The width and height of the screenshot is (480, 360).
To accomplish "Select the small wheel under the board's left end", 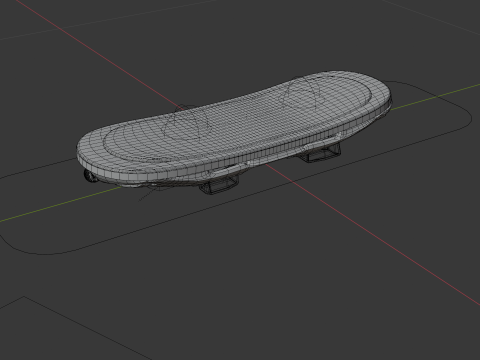I will point(89,176).
